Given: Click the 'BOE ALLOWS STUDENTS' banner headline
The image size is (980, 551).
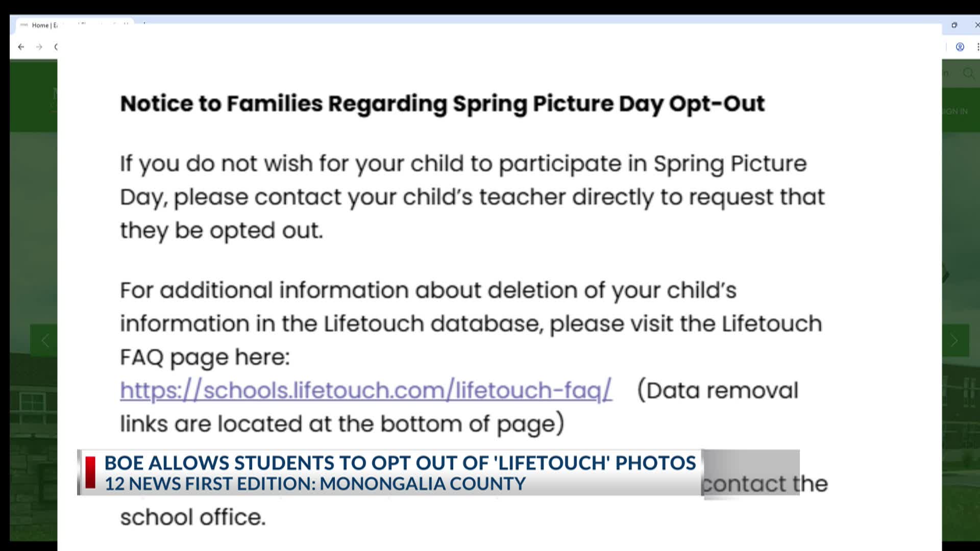Looking at the screenshot, I should [x=400, y=463].
